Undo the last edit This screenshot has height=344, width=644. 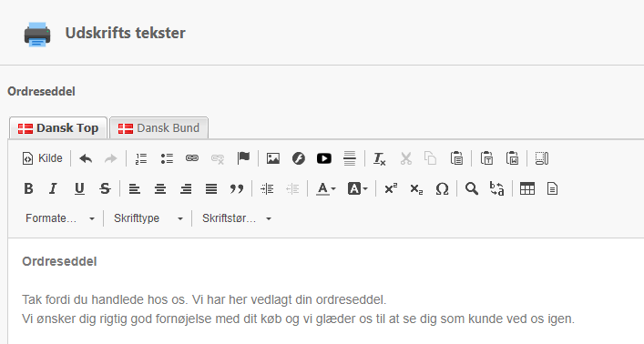pyautogui.click(x=86, y=158)
